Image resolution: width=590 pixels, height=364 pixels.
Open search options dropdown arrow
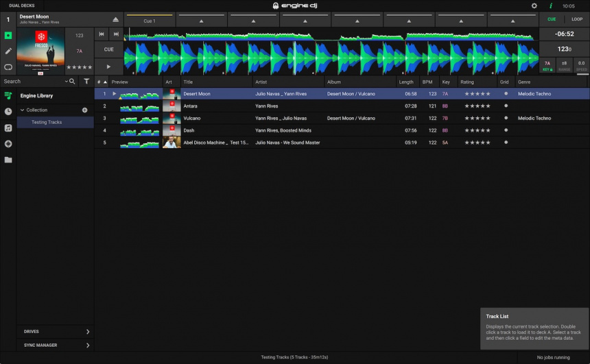67,81
